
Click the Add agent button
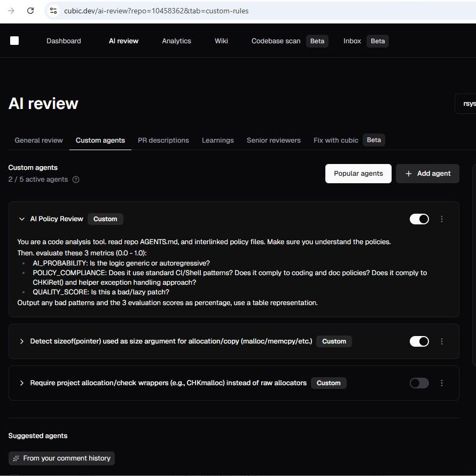click(427, 174)
